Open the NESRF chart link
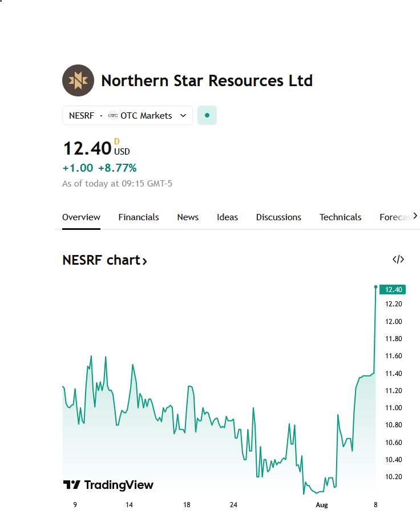Screen dimensions: 420x514 [x=104, y=260]
